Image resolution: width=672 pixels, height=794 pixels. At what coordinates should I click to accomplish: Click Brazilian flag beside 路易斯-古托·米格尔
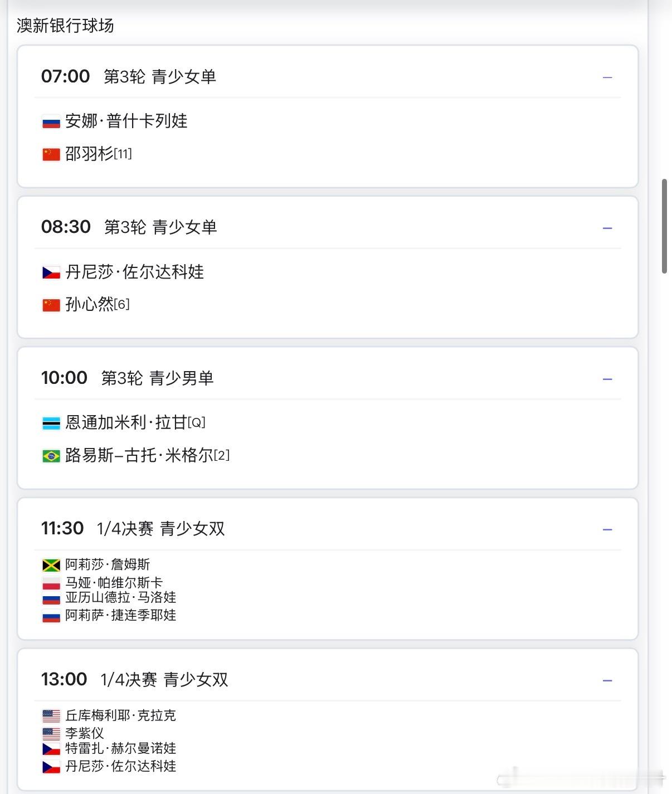(51, 456)
